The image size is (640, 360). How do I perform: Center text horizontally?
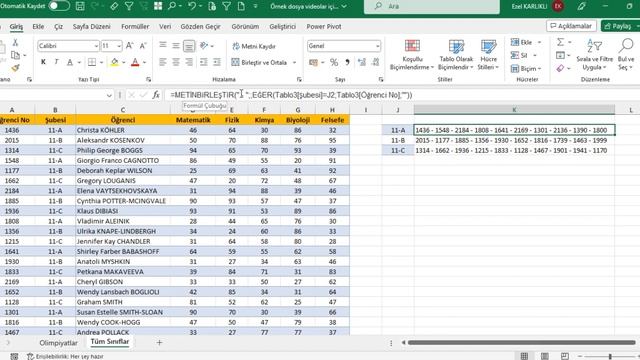point(176,62)
